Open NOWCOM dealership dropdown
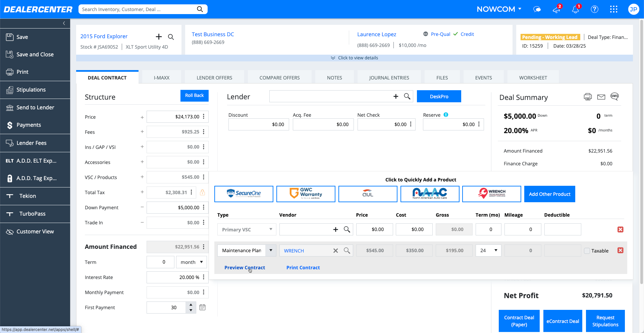 [499, 9]
